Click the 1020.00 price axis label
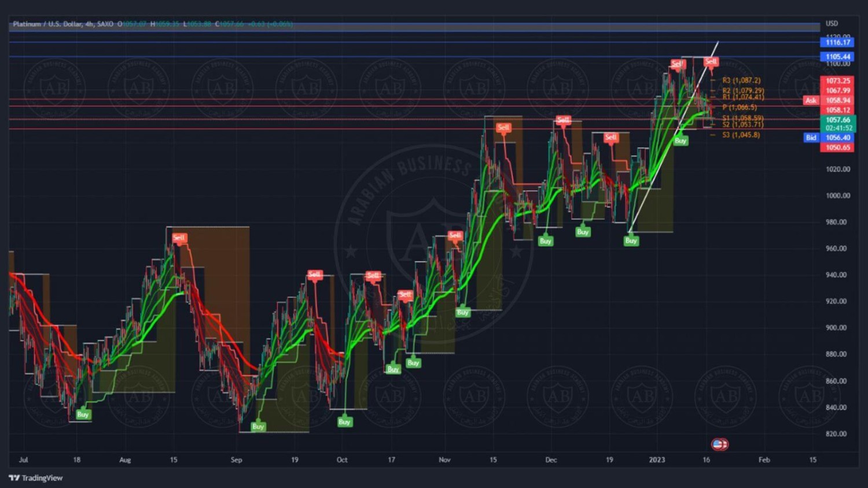 pyautogui.click(x=837, y=169)
